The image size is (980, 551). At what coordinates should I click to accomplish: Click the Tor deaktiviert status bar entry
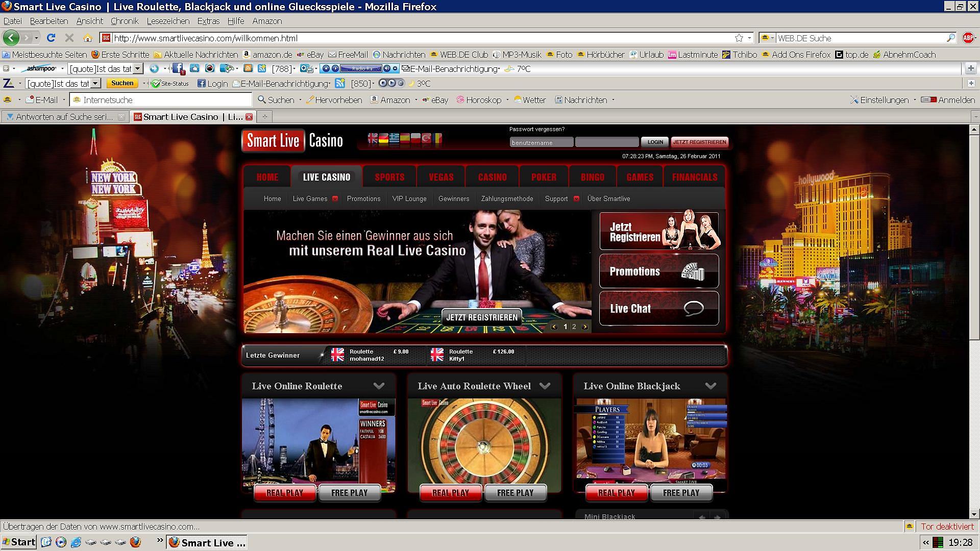coord(947,527)
